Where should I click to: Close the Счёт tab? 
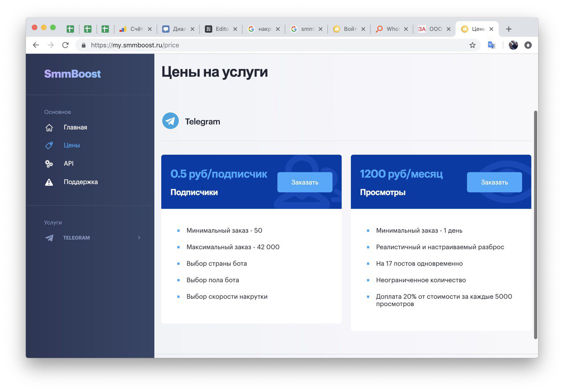(x=149, y=29)
